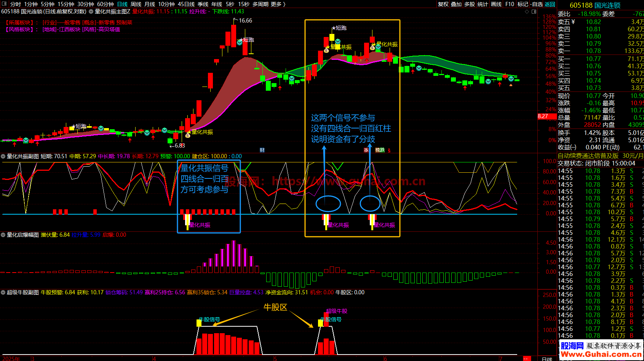
Task: Click the 叠加 overlay button
Action: tap(456, 4)
